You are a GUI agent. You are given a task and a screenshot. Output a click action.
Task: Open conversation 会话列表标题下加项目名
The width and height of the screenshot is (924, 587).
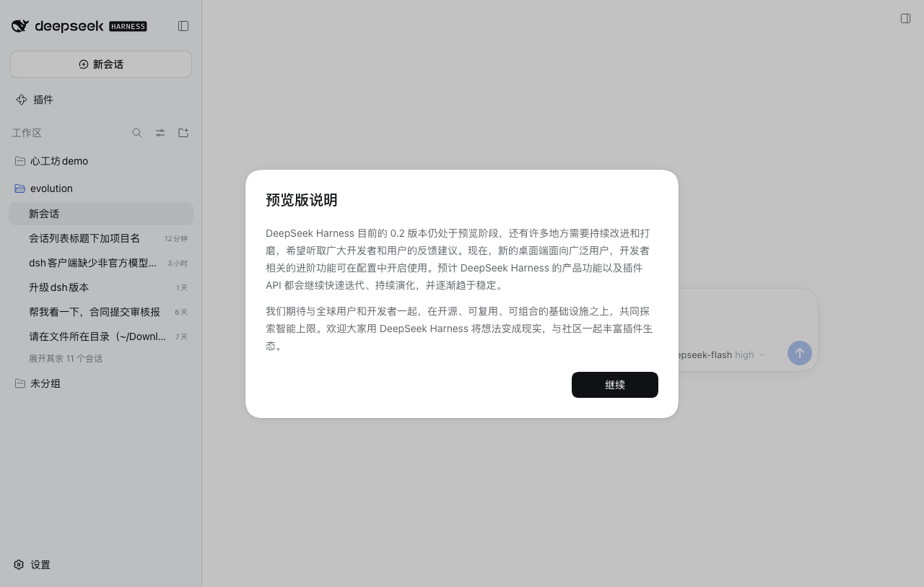(101, 238)
